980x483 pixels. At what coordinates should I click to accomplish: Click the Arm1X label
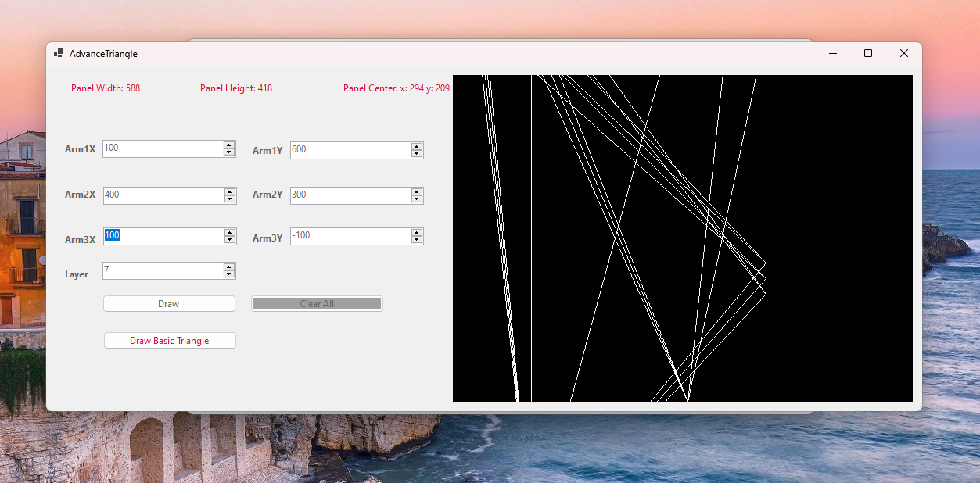80,149
